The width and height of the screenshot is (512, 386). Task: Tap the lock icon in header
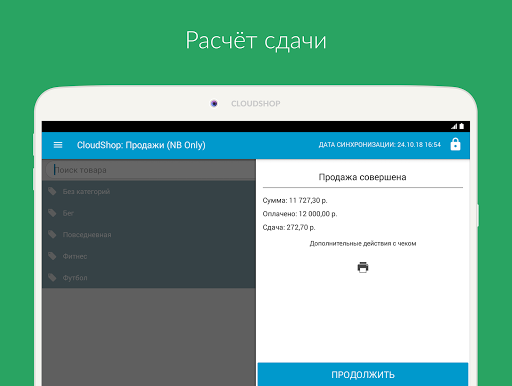(455, 144)
